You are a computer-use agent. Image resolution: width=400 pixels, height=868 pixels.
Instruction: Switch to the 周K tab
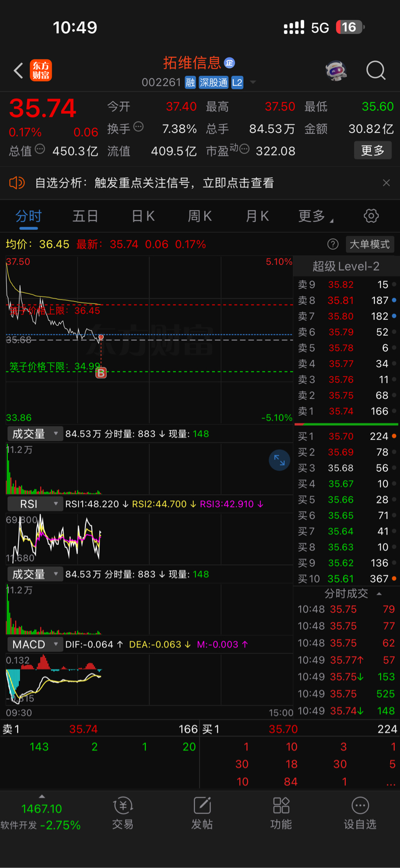click(200, 216)
